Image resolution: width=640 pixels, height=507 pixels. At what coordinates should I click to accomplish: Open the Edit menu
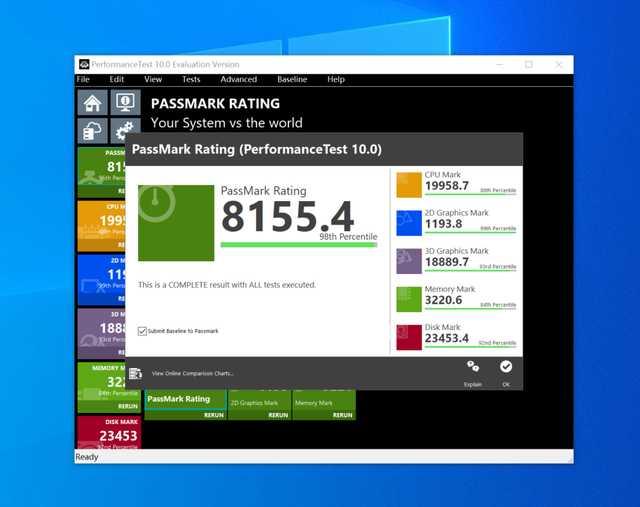point(116,79)
